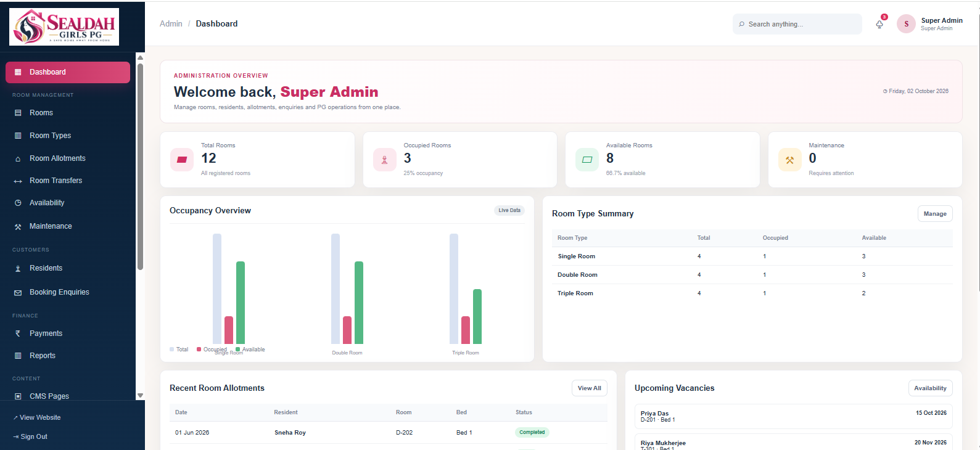
Task: Click the Search anything input field
Action: tap(797, 24)
